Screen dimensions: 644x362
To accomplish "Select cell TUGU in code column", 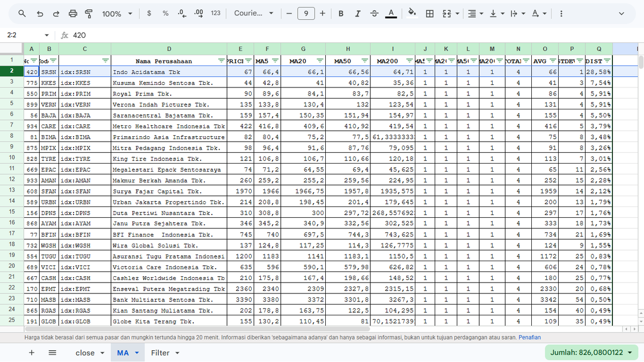I will point(49,256).
